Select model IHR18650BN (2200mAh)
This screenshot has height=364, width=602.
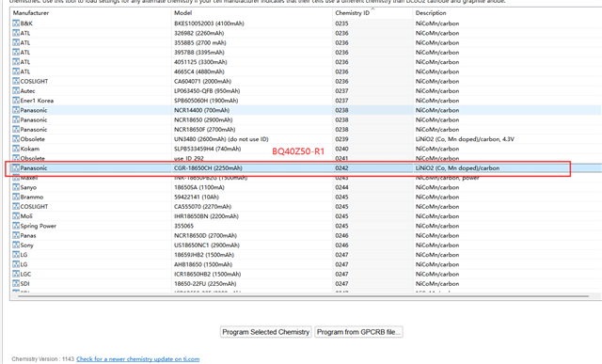(x=207, y=216)
